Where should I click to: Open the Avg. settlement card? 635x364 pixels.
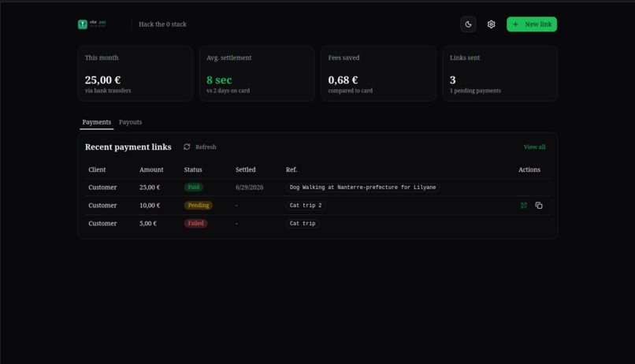point(257,73)
